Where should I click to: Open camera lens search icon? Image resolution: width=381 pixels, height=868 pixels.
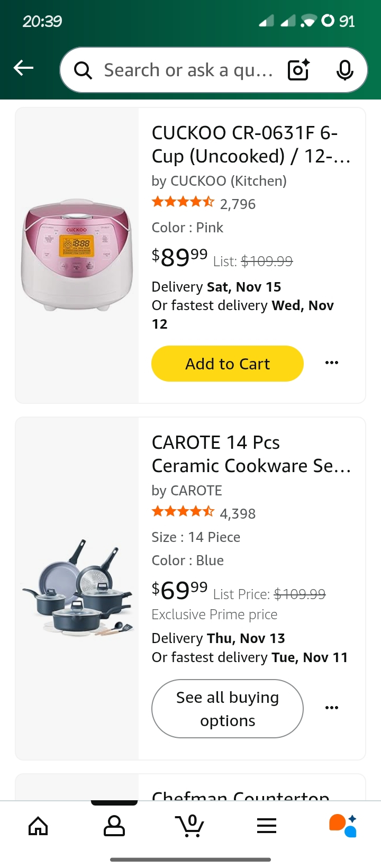(x=298, y=70)
